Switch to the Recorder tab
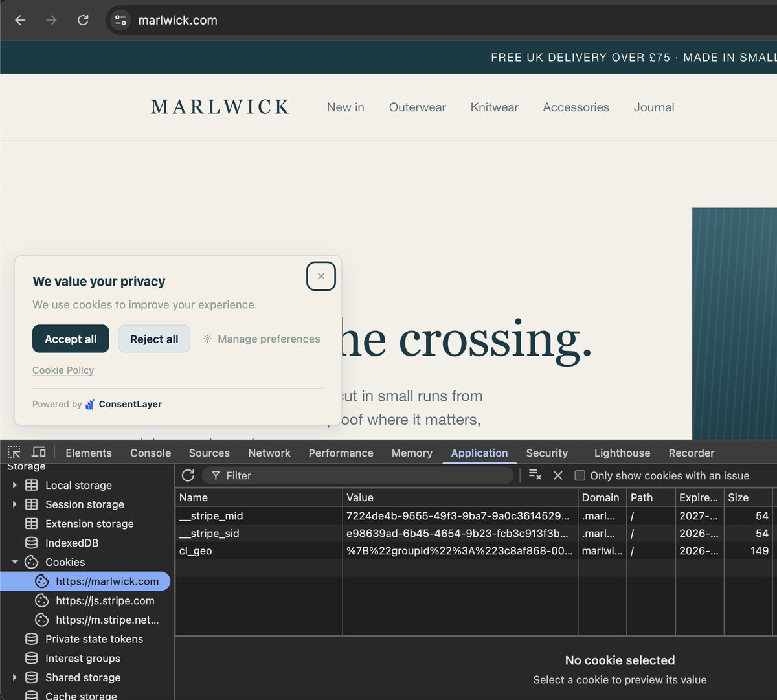 click(x=692, y=453)
